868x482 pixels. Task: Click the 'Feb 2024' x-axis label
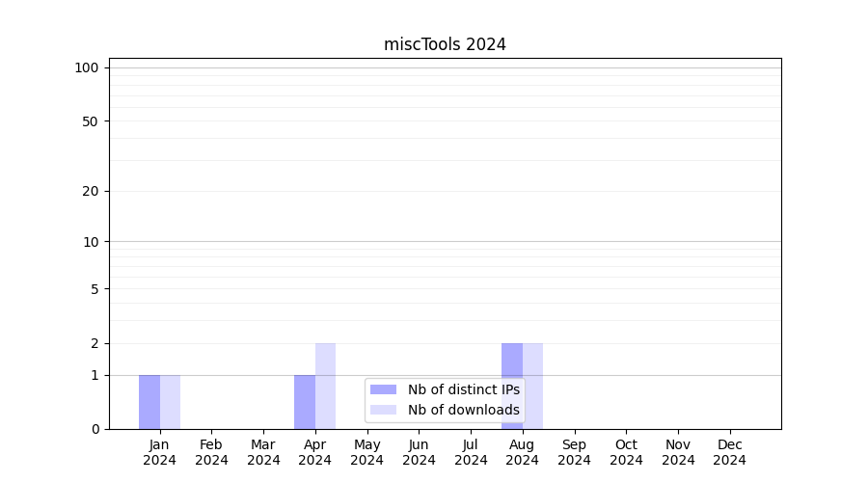[x=211, y=452]
